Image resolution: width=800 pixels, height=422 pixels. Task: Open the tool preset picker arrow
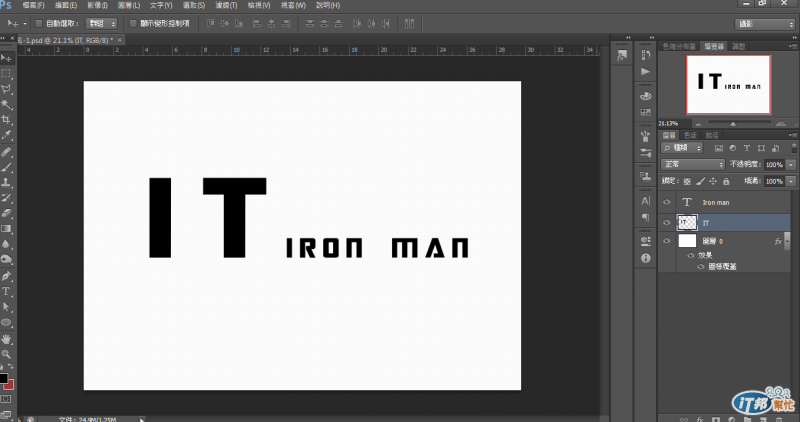click(x=24, y=23)
